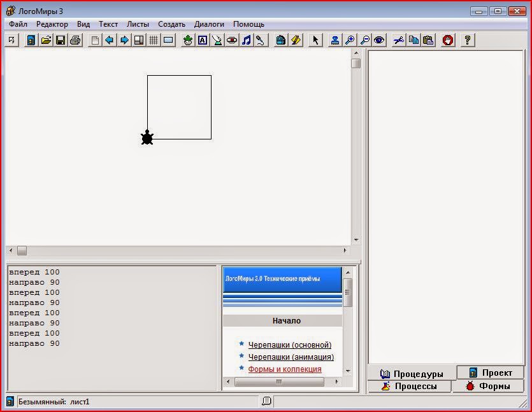Select the black pointer arrow tool

[x=315, y=40]
